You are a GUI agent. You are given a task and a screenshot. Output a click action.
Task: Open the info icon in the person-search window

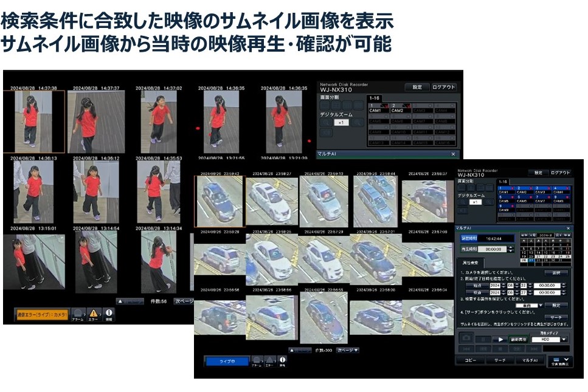point(109,314)
